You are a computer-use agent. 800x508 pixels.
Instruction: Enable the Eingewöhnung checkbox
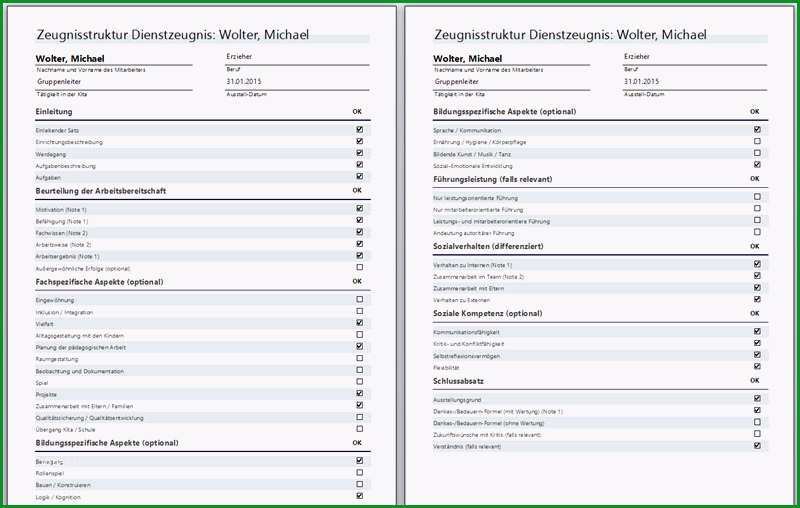(x=360, y=299)
